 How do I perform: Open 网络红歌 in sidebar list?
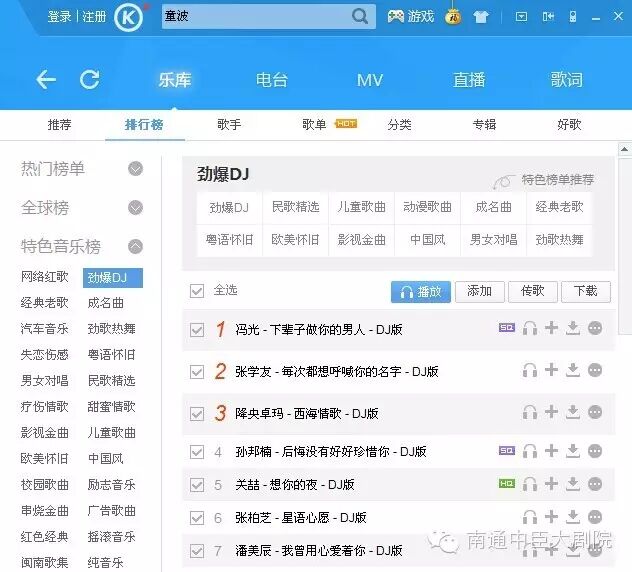[x=44, y=277]
